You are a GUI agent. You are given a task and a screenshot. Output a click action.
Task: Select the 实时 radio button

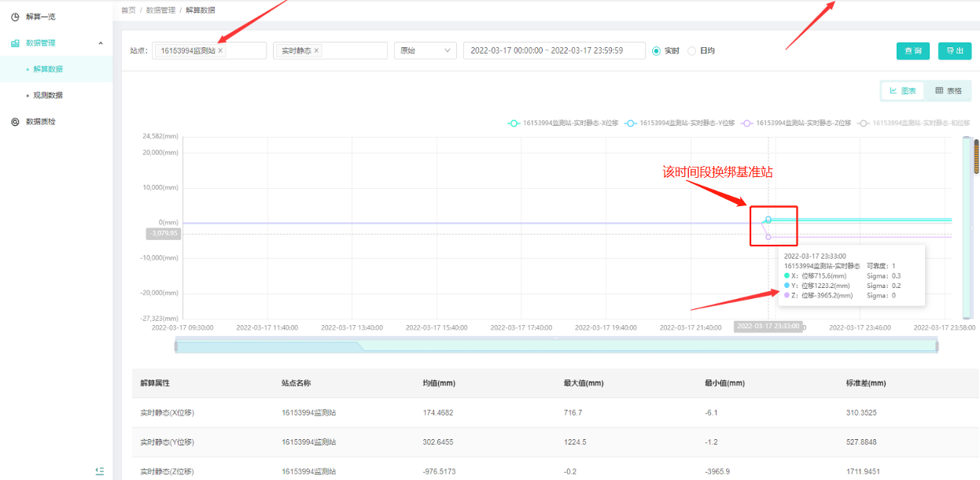[x=657, y=50]
